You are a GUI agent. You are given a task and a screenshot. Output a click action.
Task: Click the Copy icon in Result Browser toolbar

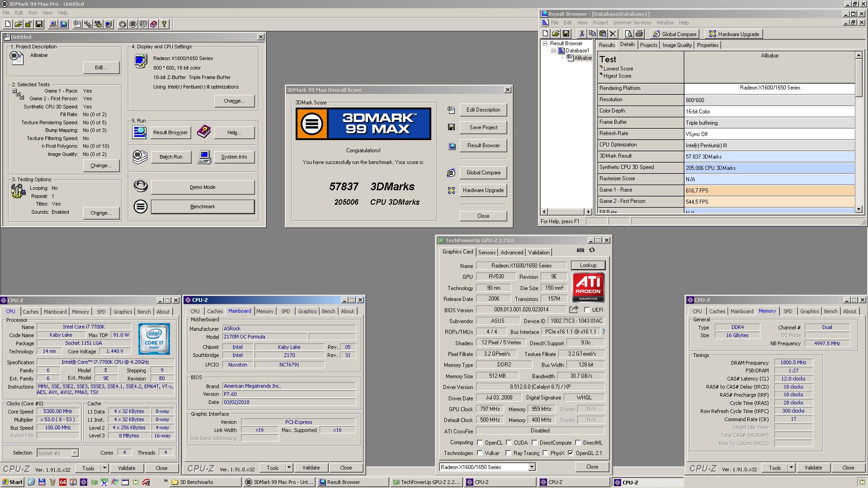click(x=592, y=34)
